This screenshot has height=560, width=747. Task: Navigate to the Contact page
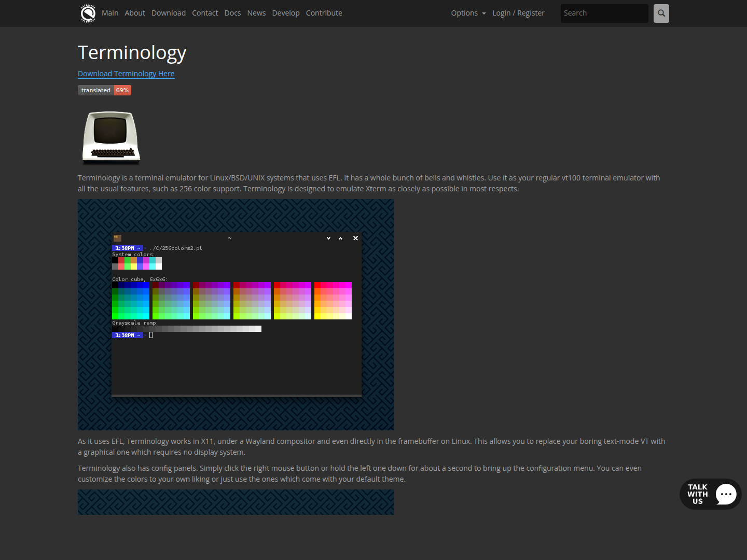205,13
